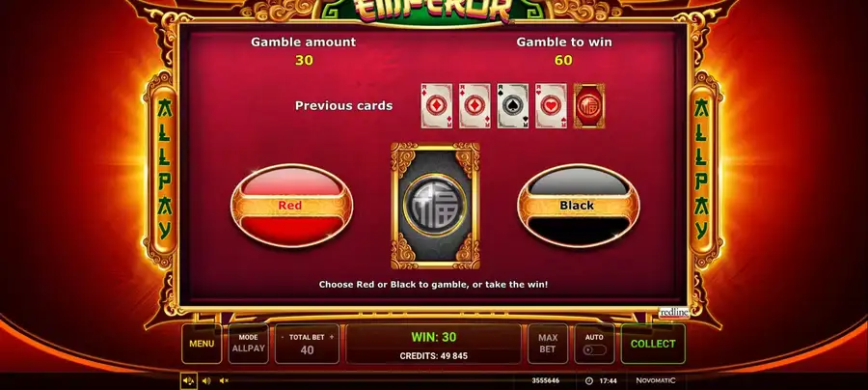Select the previous heart ace card

pos(551,106)
